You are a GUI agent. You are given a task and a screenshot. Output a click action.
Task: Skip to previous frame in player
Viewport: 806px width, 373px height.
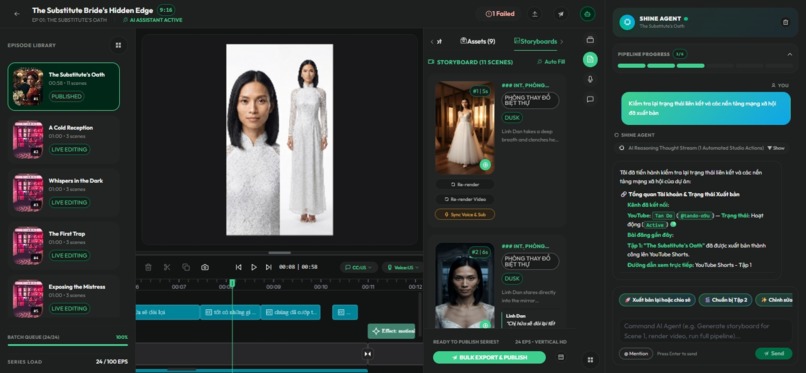[x=239, y=267]
